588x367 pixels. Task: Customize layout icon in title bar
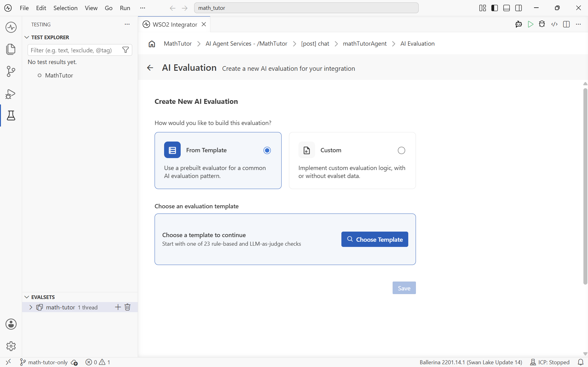482,8
